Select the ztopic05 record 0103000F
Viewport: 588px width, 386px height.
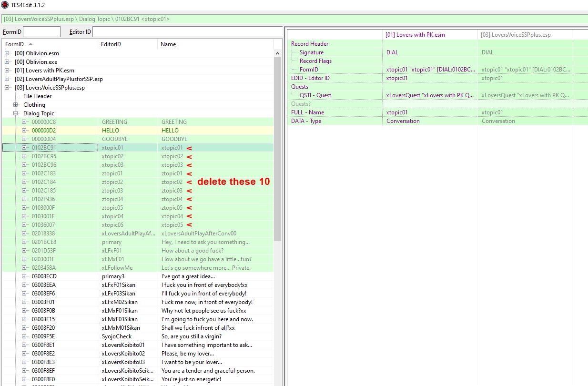pyautogui.click(x=138, y=208)
